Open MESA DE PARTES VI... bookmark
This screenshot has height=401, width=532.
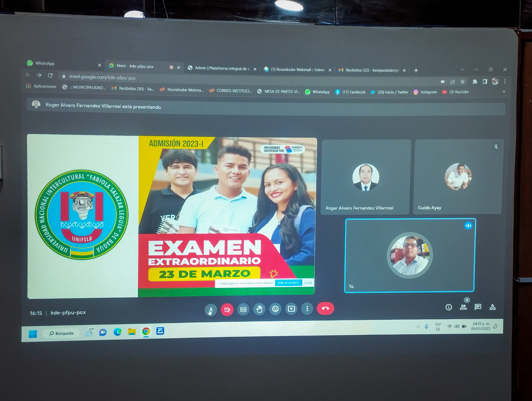(278, 91)
